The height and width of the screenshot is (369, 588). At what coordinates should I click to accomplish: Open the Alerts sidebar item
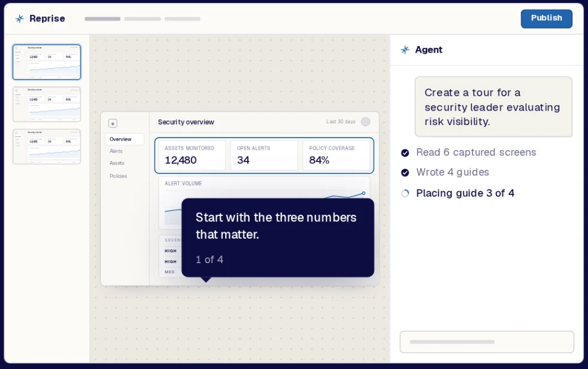(116, 151)
